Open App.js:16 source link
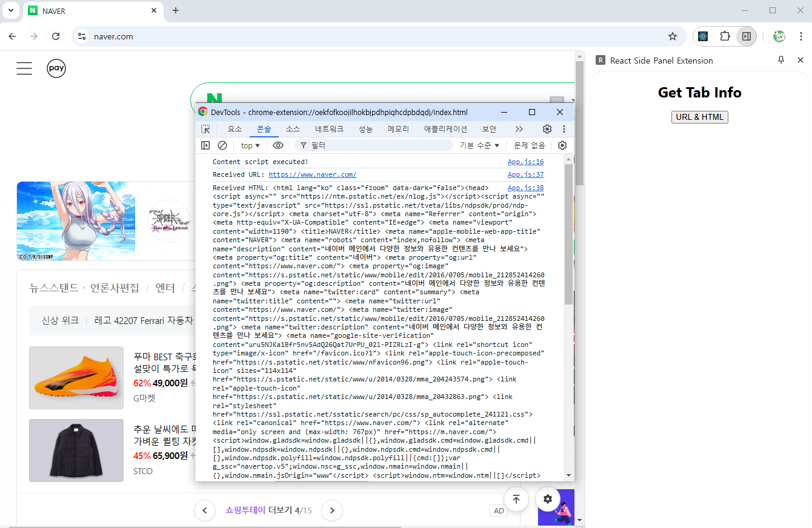The height and width of the screenshot is (528, 812). tap(525, 162)
